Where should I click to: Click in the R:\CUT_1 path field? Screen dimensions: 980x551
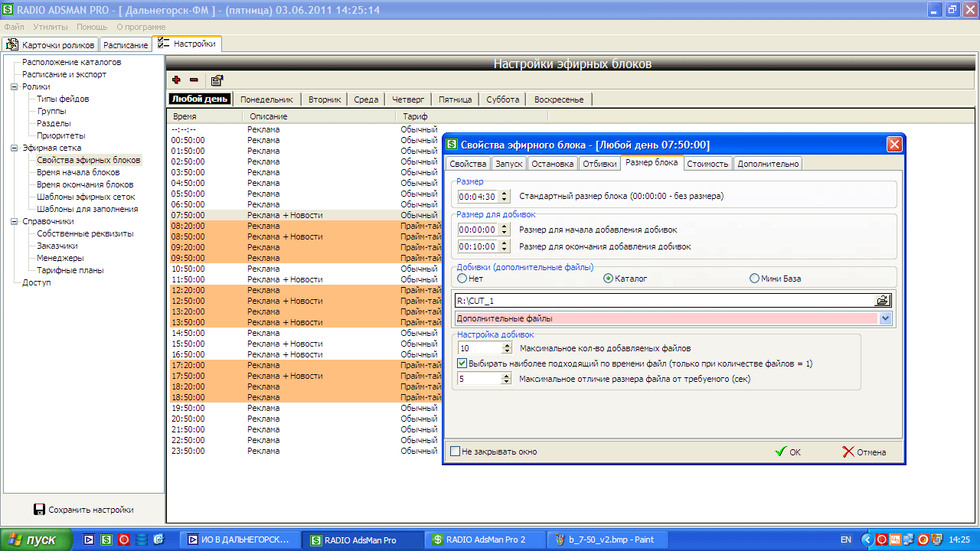(665, 301)
